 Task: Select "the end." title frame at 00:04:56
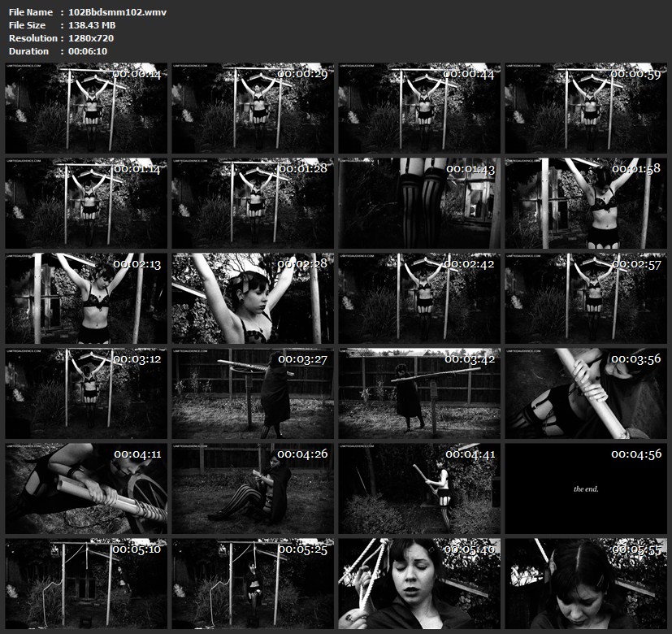586,489
